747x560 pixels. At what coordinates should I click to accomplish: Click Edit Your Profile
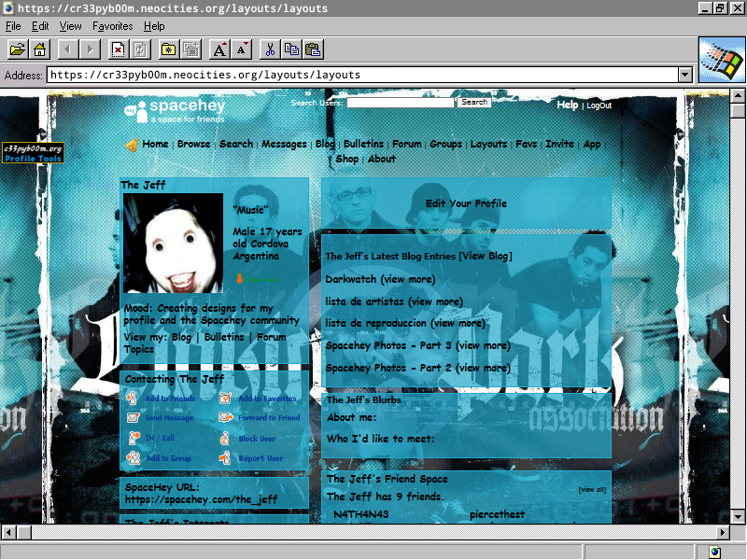pos(466,203)
